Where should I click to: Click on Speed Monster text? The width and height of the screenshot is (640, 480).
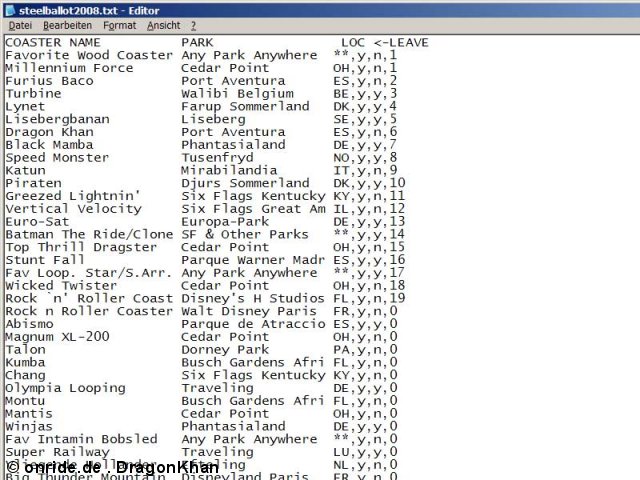(57, 158)
